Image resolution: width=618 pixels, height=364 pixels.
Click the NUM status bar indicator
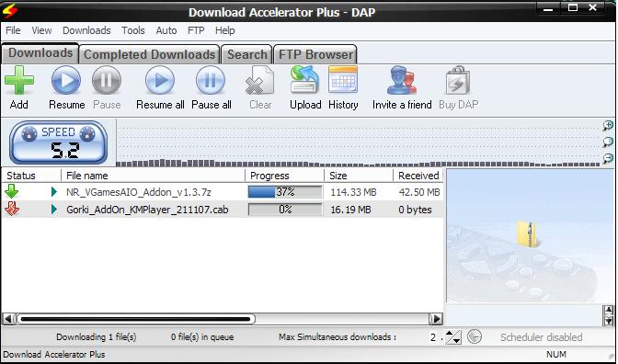[556, 355]
